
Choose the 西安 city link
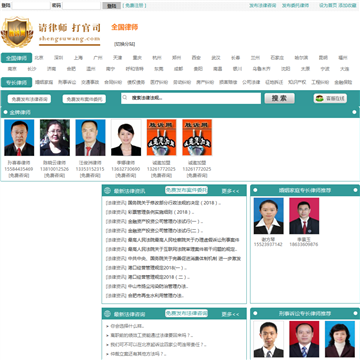pyautogui.click(x=196, y=58)
